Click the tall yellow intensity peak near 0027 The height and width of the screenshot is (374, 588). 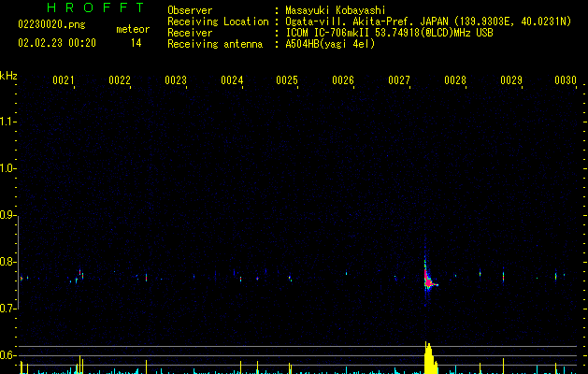430,358
